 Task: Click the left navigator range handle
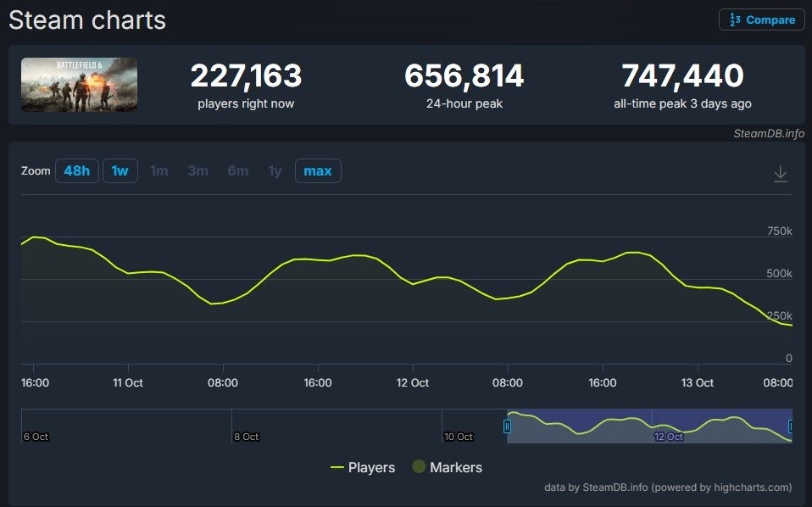(507, 426)
